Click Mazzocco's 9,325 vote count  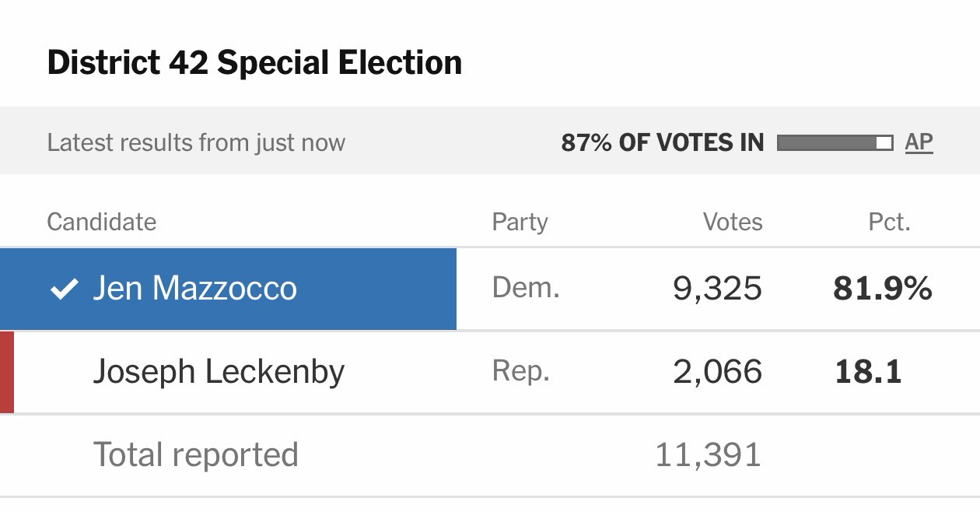(717, 289)
